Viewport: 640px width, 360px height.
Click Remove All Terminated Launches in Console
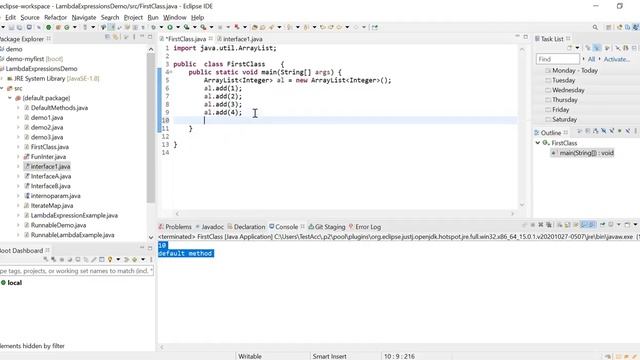549,225
